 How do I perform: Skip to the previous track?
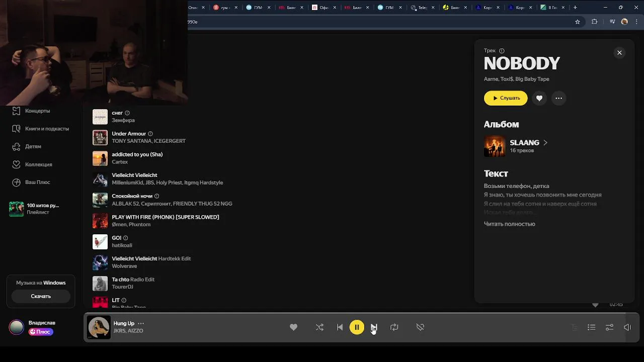click(340, 327)
